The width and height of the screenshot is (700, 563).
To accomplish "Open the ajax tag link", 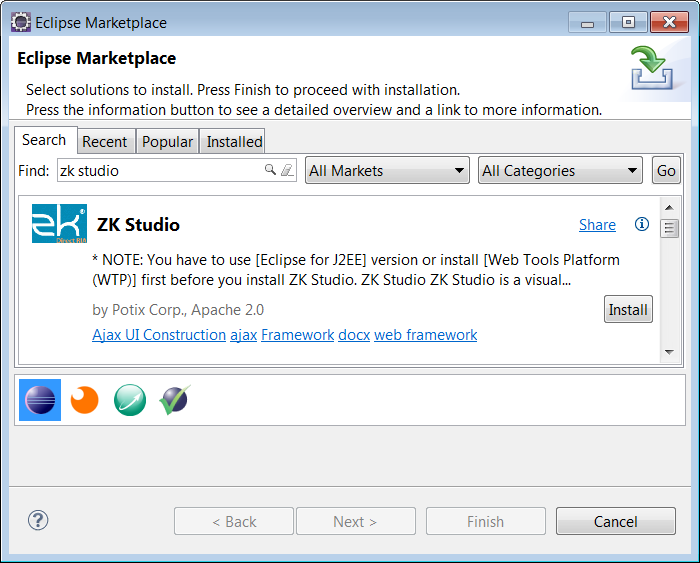I will (x=243, y=335).
